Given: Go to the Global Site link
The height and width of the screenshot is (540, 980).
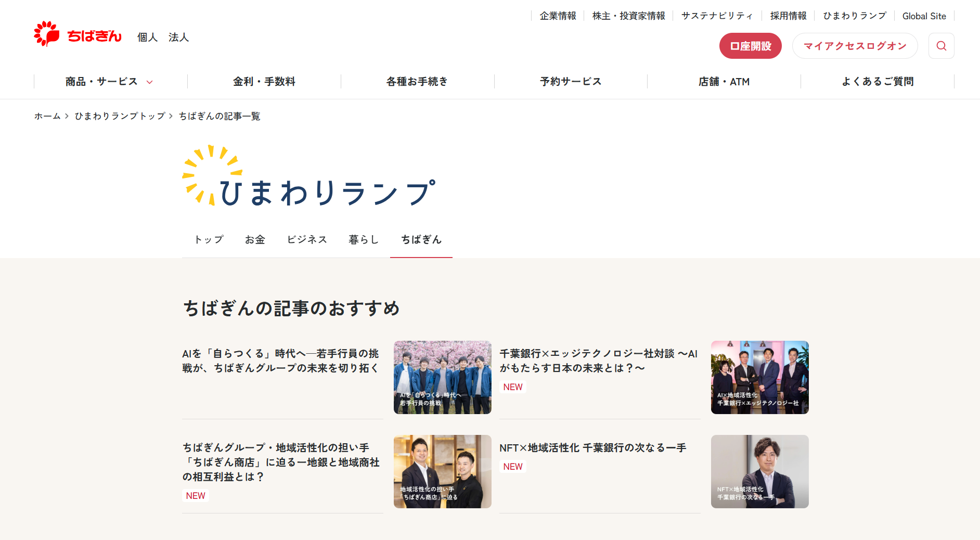Looking at the screenshot, I should 924,16.
